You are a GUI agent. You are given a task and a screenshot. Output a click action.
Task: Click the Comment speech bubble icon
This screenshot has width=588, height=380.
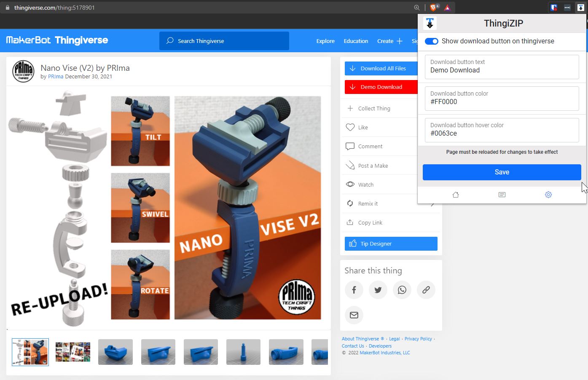click(350, 146)
